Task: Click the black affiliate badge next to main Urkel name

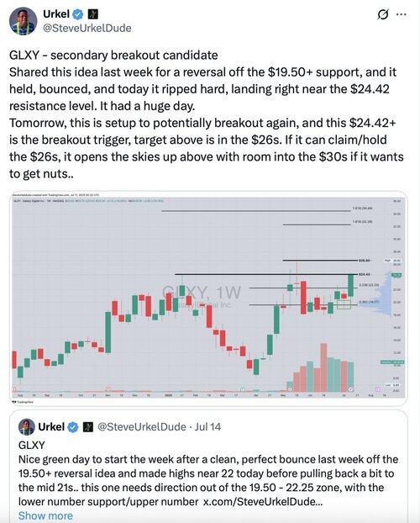Action: click(92, 14)
